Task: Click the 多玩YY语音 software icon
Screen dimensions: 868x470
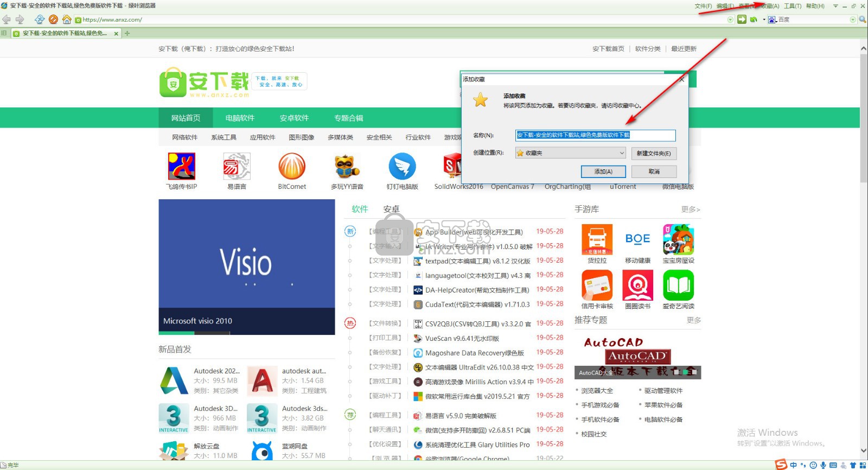Action: click(x=347, y=166)
